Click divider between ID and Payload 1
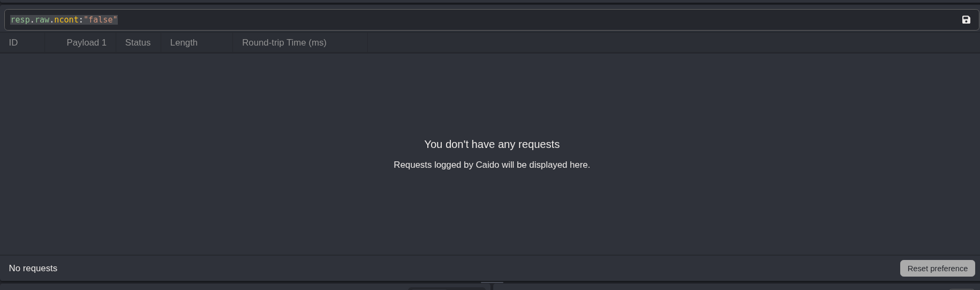This screenshot has width=980, height=290. pos(45,43)
